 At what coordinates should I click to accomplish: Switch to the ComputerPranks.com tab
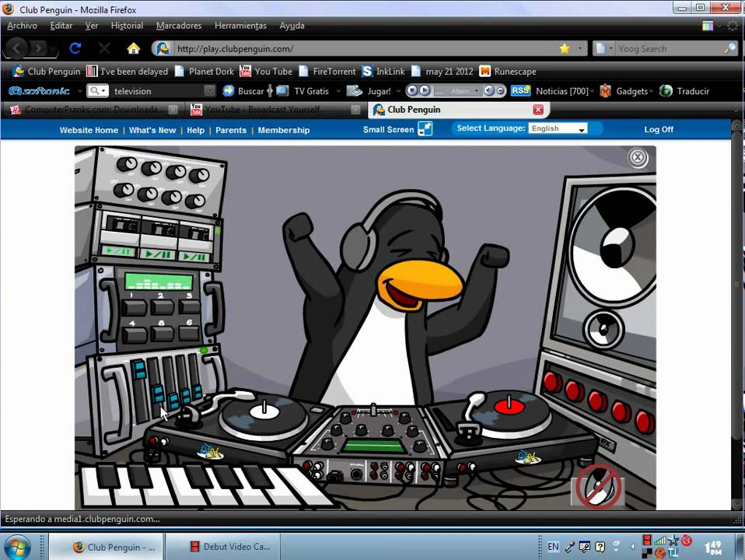click(x=93, y=110)
